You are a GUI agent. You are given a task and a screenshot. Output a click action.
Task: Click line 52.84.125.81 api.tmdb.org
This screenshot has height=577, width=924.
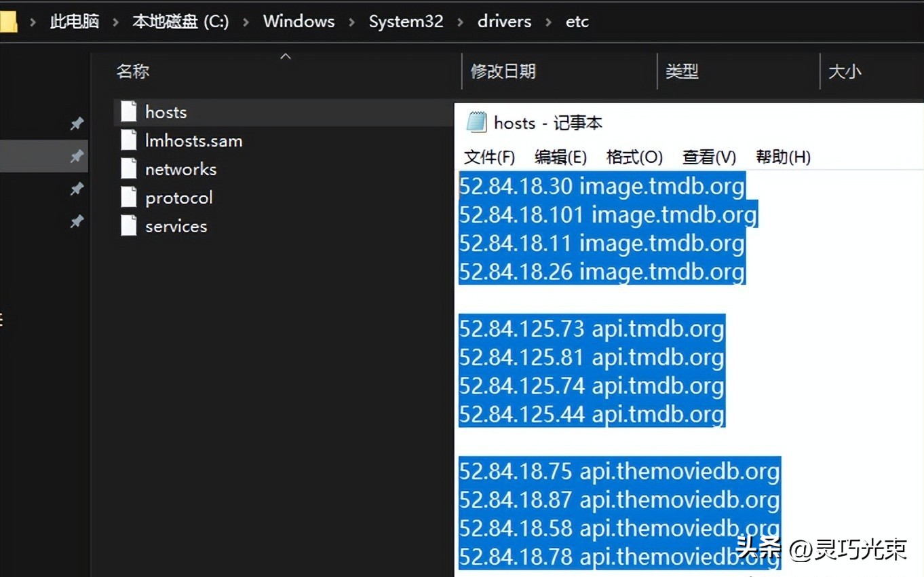[592, 356]
